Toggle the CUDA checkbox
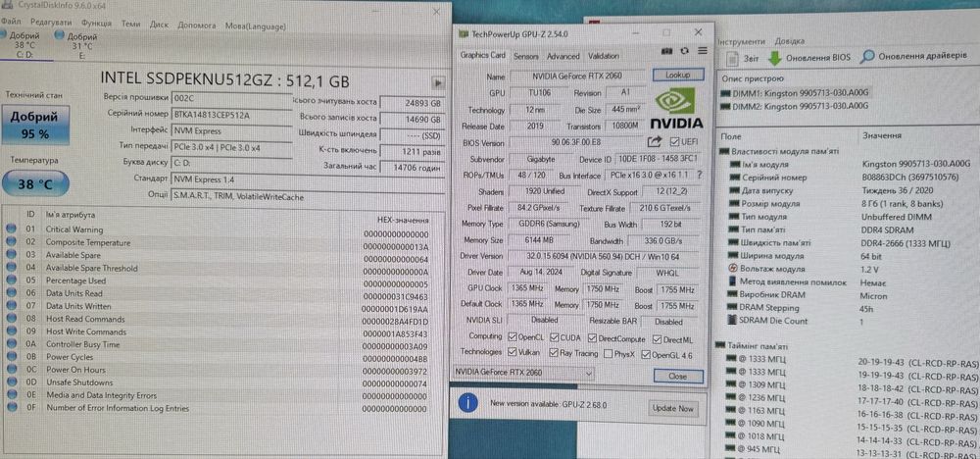This screenshot has width=980, height=459. [x=554, y=337]
